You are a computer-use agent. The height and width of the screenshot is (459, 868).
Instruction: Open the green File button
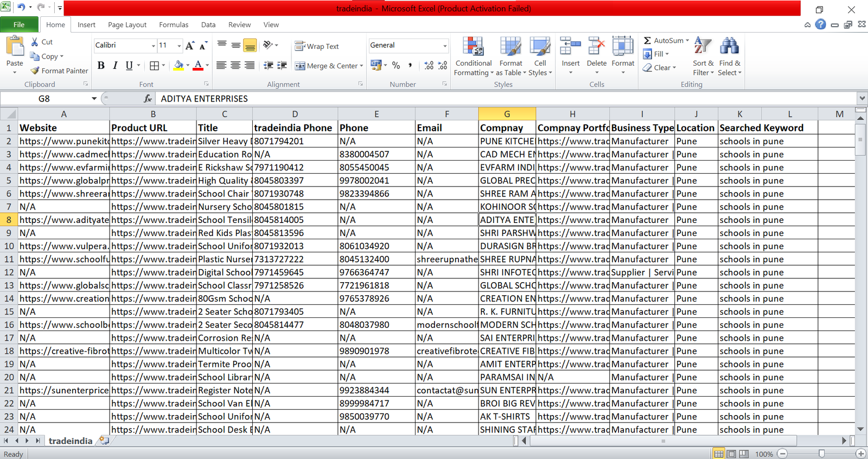[19, 25]
